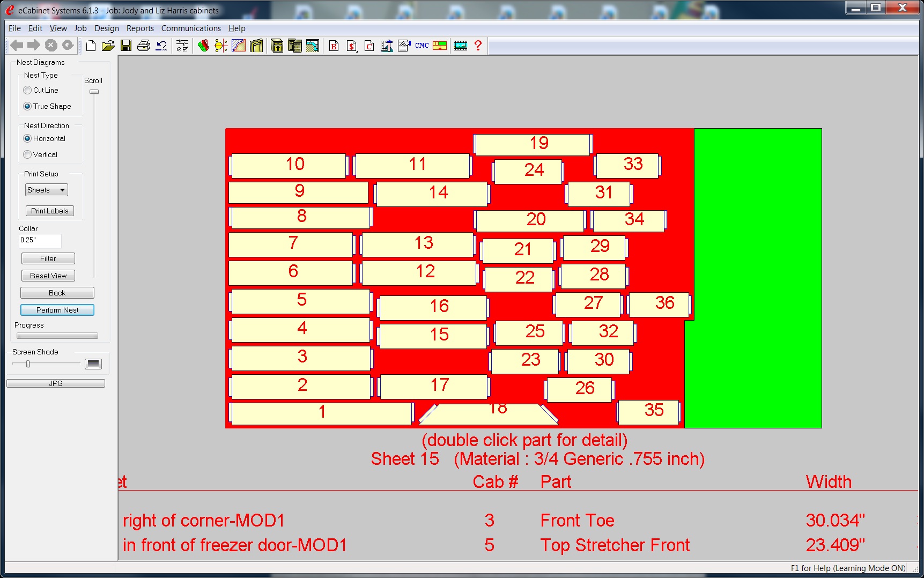
Task: Click the dollar sign cost sheet icon
Action: 351,46
